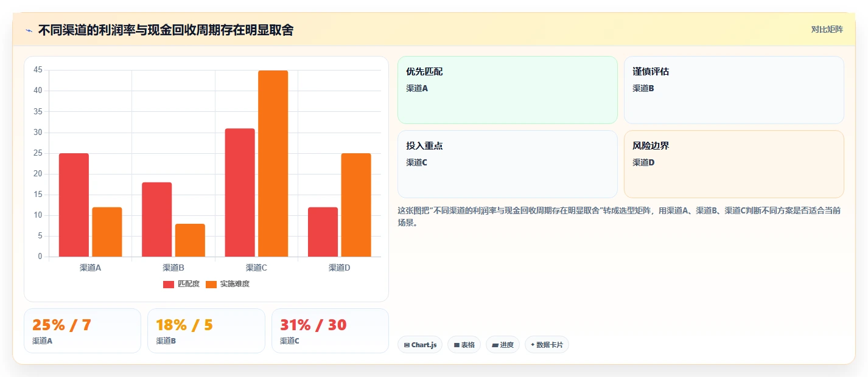Click the 数据卡片 tag text
This screenshot has height=377, width=868.
coord(550,345)
